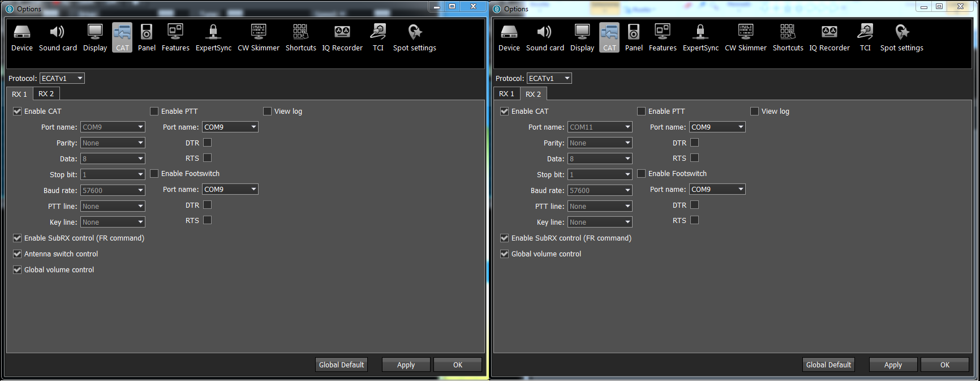Viewport: 980px width, 381px height.
Task: Open Protocol ECATv1 dropdown in left window
Action: (62, 78)
